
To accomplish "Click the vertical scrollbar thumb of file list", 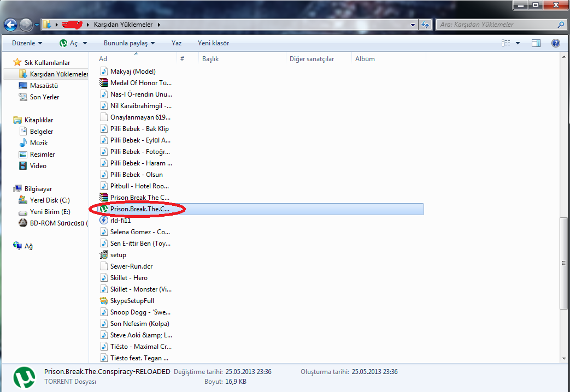I will (x=564, y=263).
